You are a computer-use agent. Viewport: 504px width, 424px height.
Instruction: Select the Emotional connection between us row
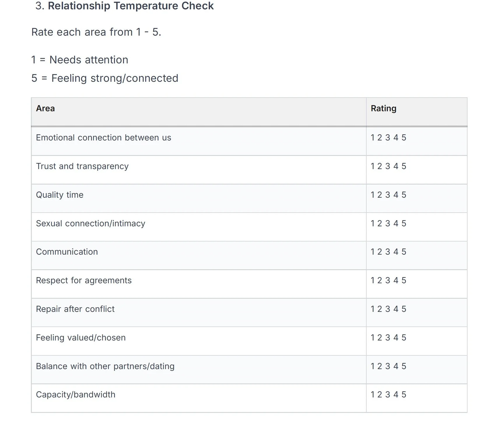click(249, 141)
